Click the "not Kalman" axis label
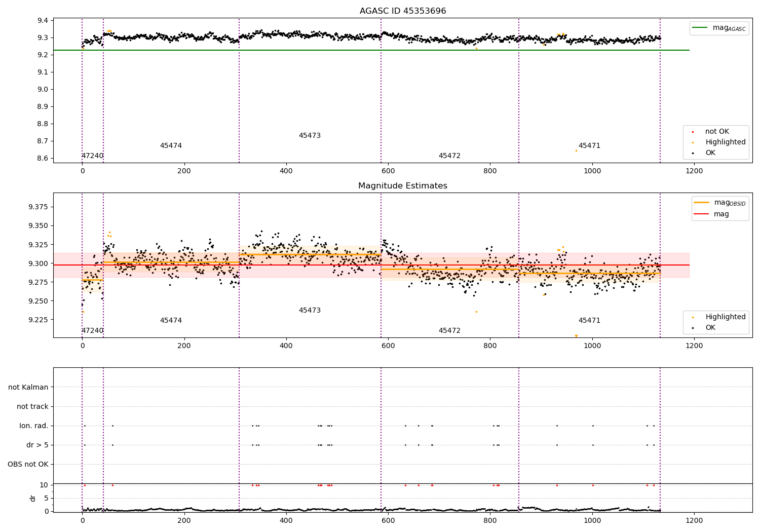 28,388
